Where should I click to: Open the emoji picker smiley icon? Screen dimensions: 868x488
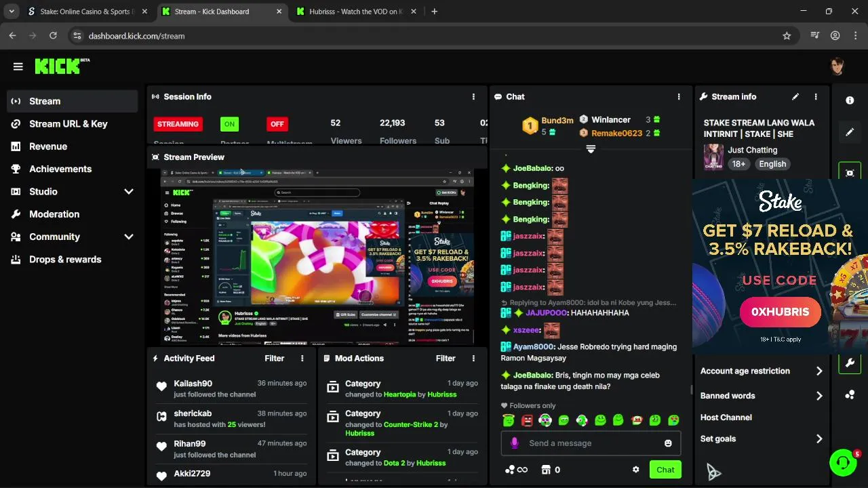[x=668, y=443]
